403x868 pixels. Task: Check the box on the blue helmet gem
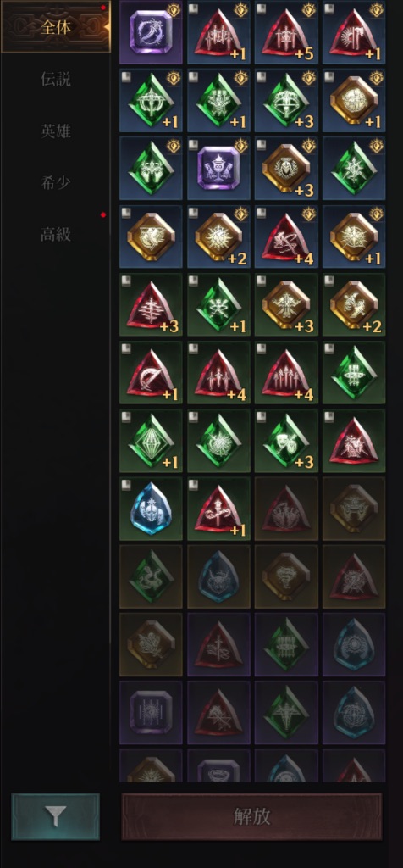coord(126,485)
